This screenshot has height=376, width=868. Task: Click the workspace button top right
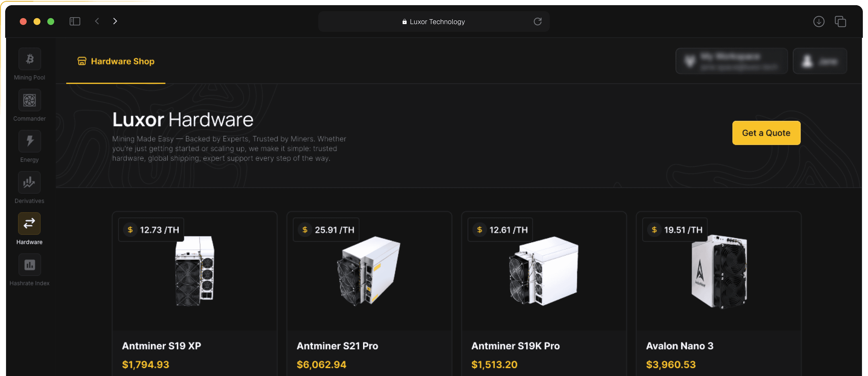click(732, 61)
